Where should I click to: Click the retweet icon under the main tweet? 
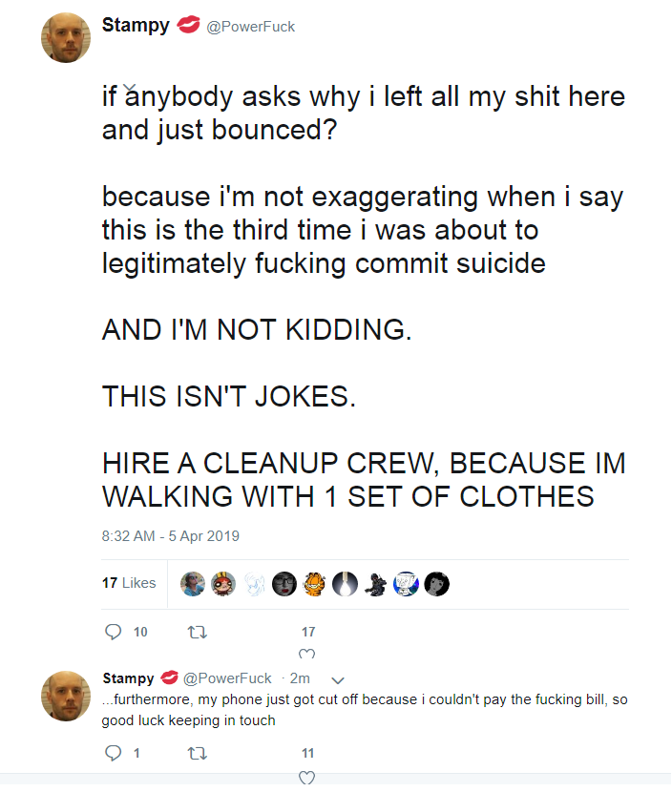197,632
